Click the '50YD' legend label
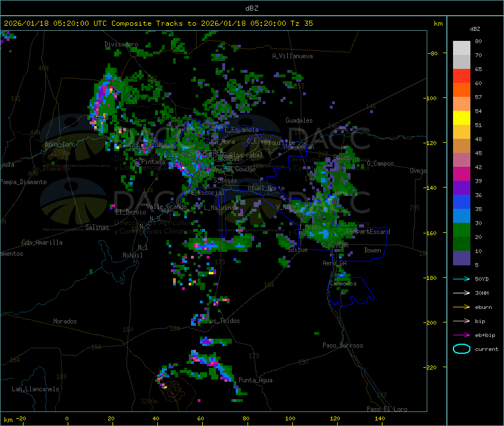This screenshot has width=504, height=426. point(482,279)
